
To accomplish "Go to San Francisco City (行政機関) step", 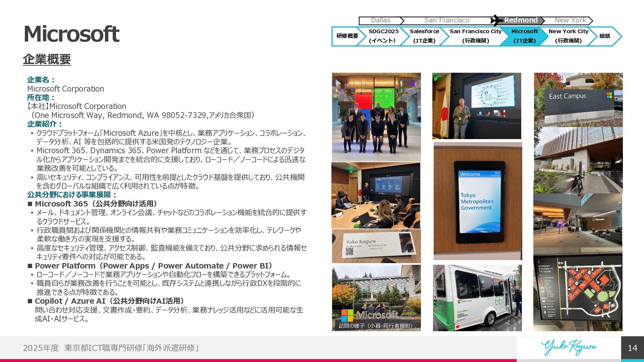I will click(x=475, y=36).
